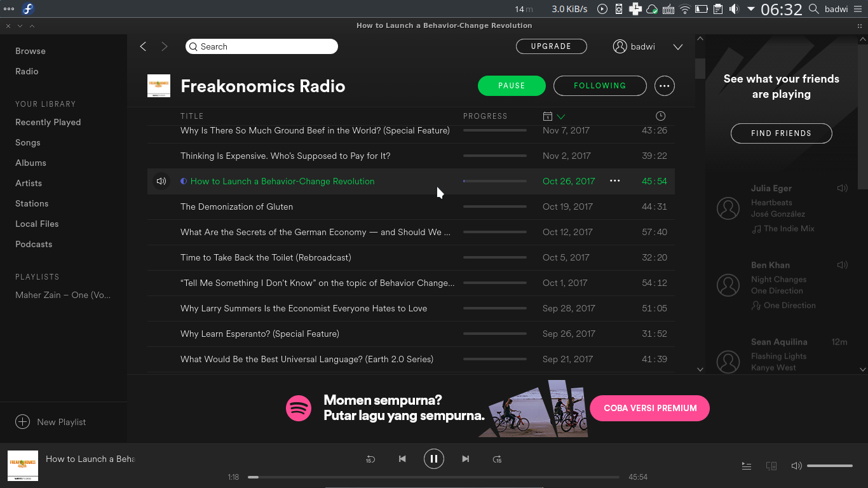Click Sean Aquilina's friend avatar
Screen dimensions: 868x488
[x=728, y=362]
